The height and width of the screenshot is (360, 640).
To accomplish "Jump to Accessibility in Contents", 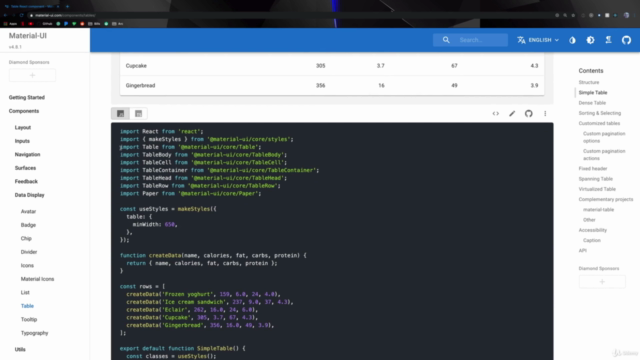I will (592, 230).
